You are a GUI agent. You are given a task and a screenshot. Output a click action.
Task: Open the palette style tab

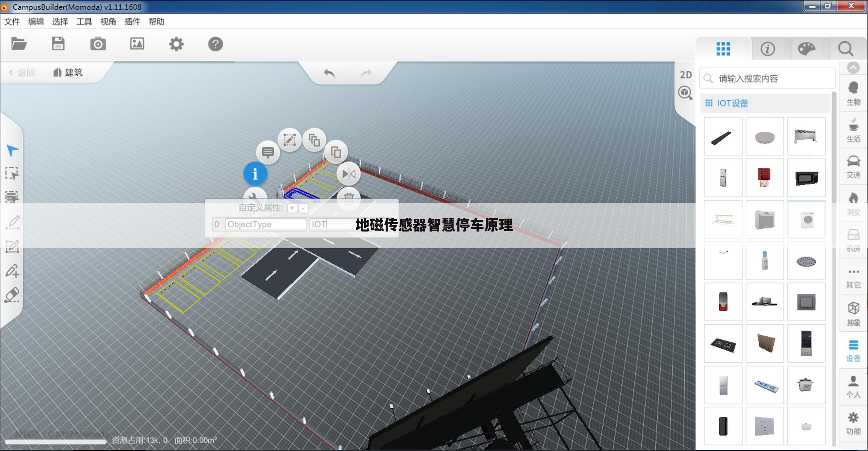coord(807,49)
